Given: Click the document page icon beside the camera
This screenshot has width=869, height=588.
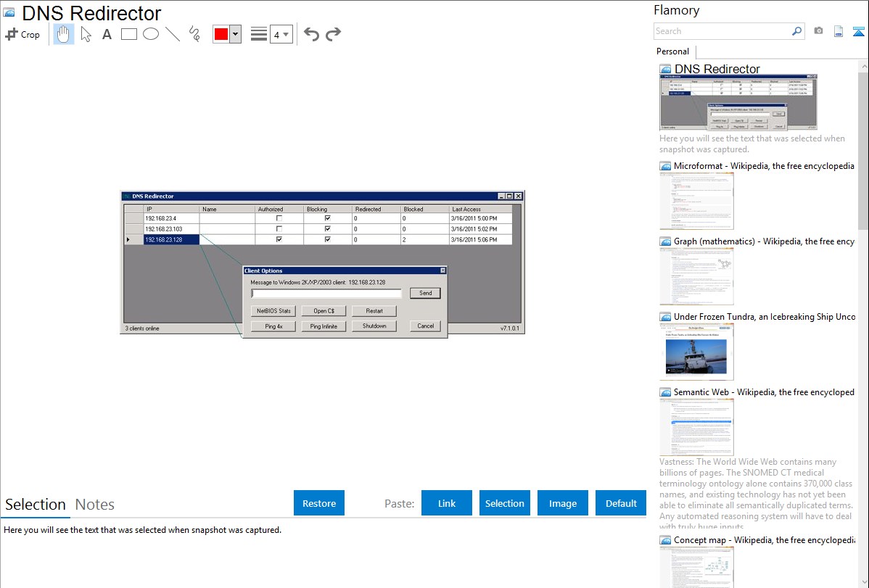Looking at the screenshot, I should 839,31.
